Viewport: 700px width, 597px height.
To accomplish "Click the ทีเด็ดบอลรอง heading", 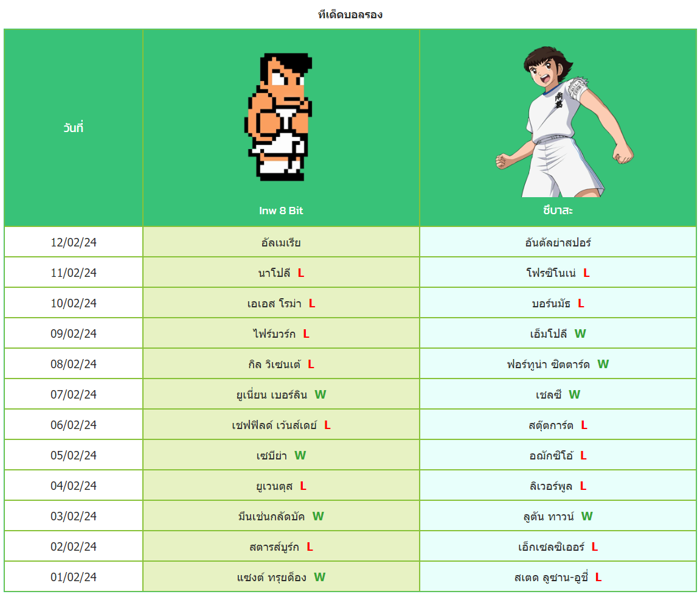I will click(x=350, y=14).
